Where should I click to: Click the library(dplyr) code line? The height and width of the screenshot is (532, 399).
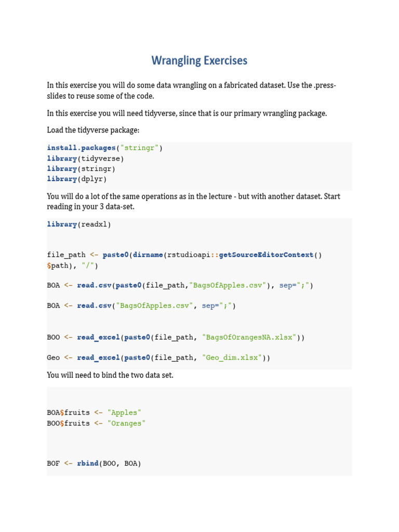(x=77, y=179)
